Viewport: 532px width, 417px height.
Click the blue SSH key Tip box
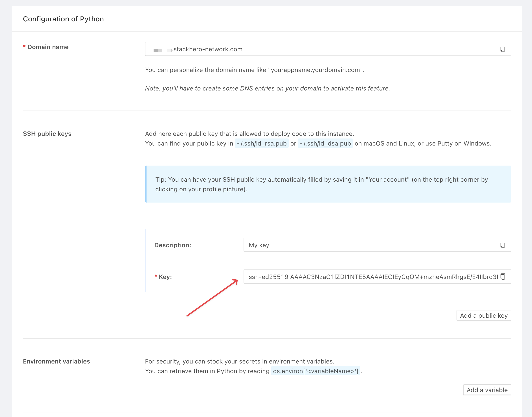328,184
